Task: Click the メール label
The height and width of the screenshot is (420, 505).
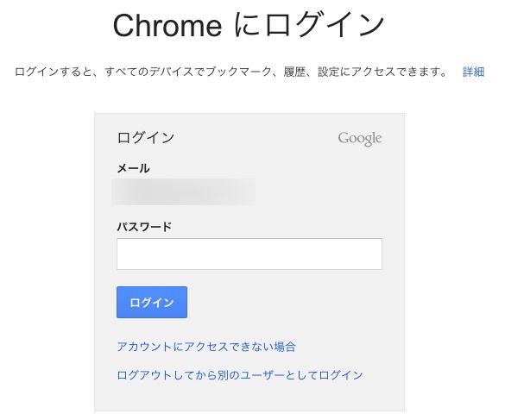Action: click(133, 168)
